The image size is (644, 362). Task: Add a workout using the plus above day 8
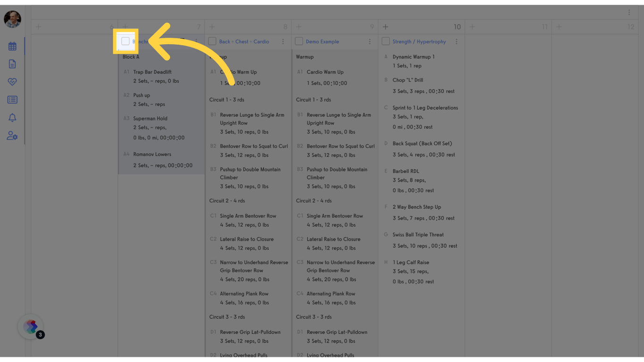click(x=212, y=27)
